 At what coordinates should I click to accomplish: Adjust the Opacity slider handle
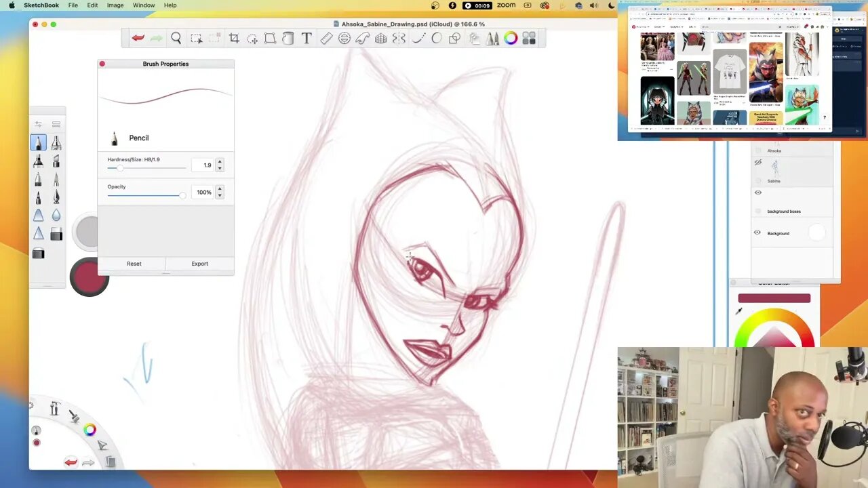click(182, 195)
